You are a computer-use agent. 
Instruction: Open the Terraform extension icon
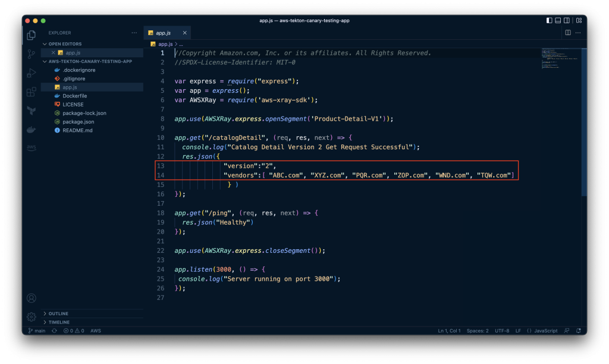point(32,111)
